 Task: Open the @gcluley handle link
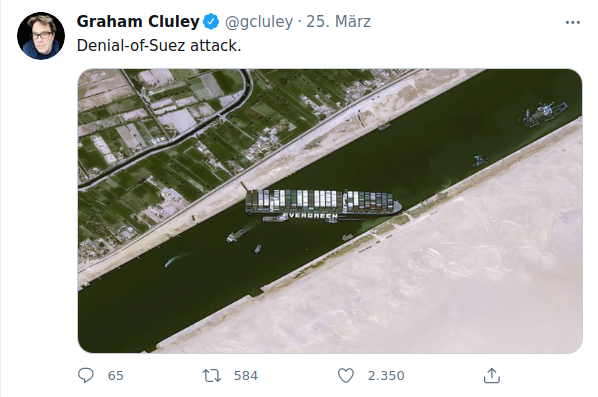pos(259,22)
